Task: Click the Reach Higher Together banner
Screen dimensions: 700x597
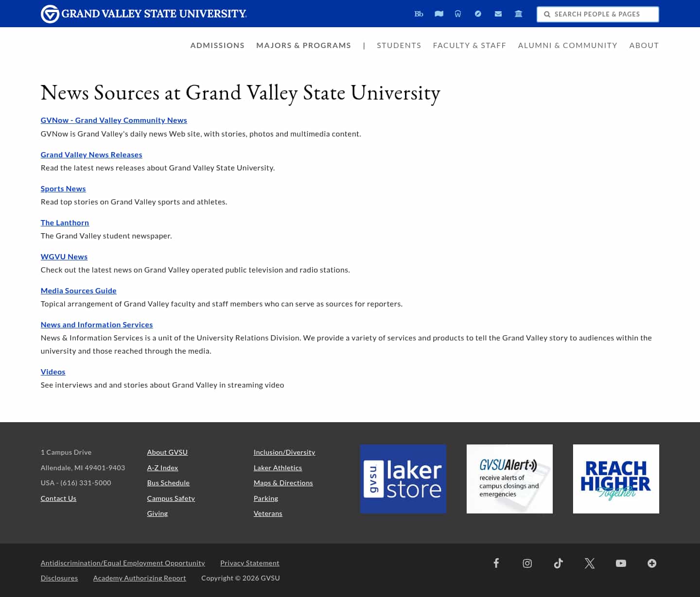Action: click(616, 479)
